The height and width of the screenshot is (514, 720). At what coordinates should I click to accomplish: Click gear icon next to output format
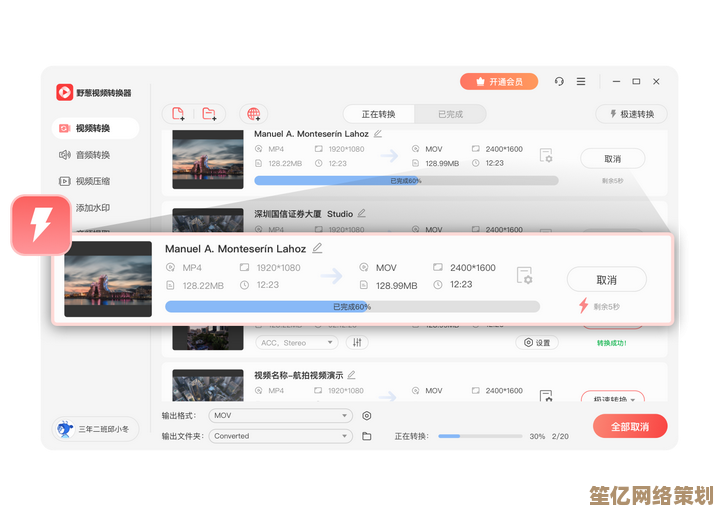(367, 415)
